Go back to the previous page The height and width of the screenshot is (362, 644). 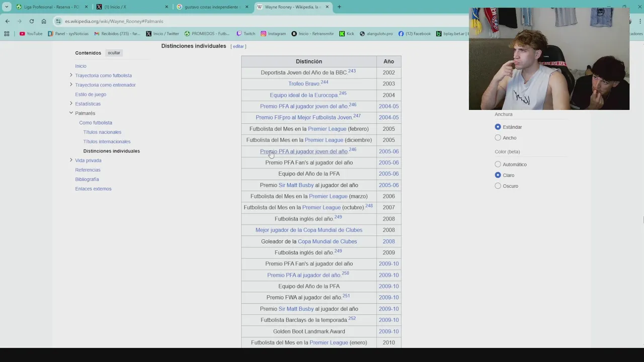7,21
